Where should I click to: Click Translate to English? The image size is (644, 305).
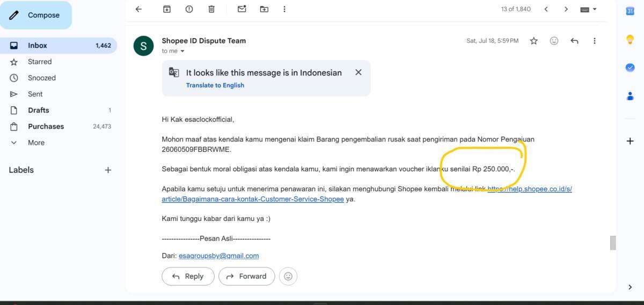215,85
